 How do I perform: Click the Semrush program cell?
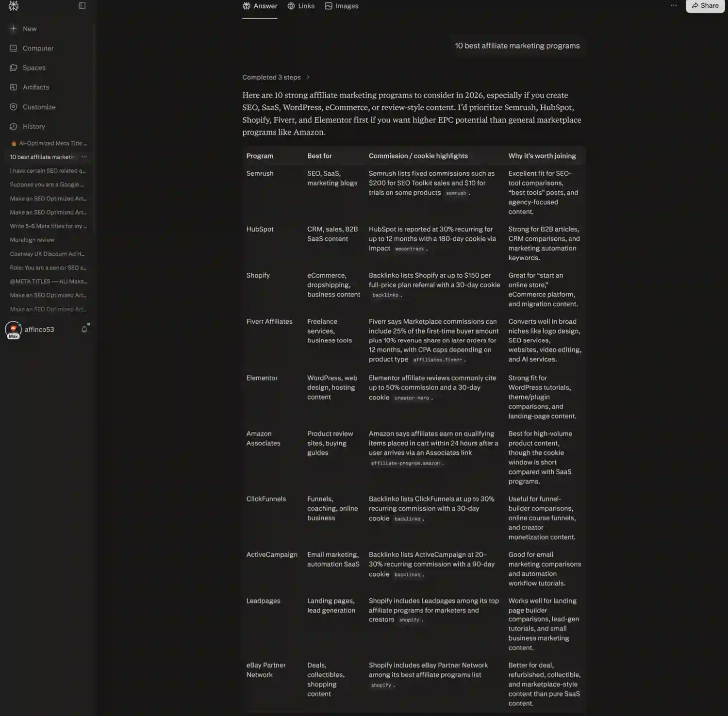pyautogui.click(x=260, y=173)
